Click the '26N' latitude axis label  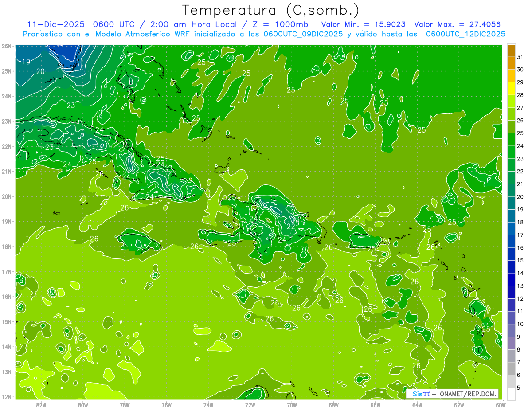coord(6,46)
